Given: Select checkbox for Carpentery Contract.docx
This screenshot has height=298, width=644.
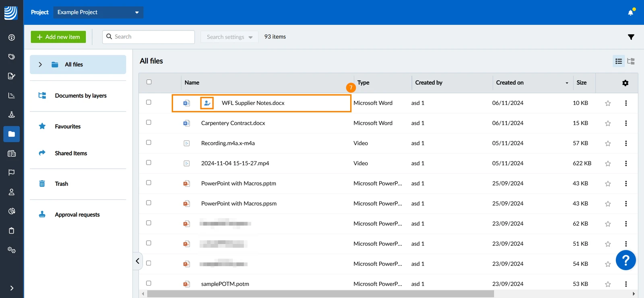Looking at the screenshot, I should tap(149, 122).
